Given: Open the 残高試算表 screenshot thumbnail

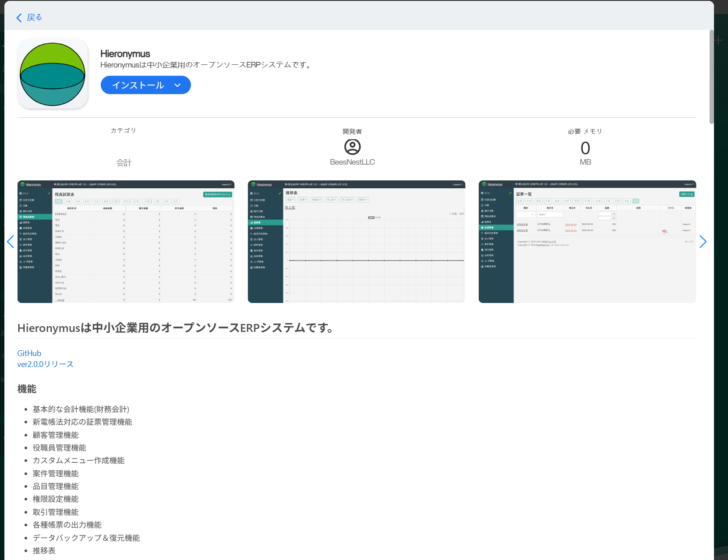Looking at the screenshot, I should tap(126, 242).
